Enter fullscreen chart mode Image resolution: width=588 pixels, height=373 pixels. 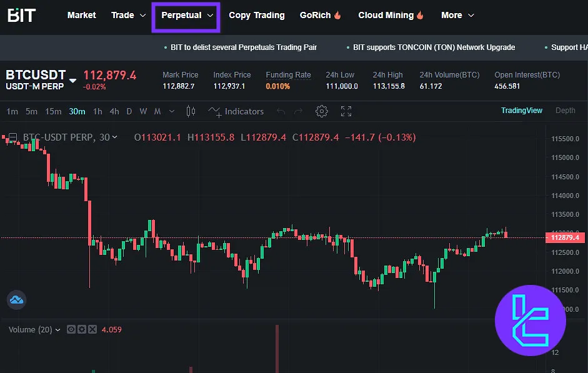(346, 111)
